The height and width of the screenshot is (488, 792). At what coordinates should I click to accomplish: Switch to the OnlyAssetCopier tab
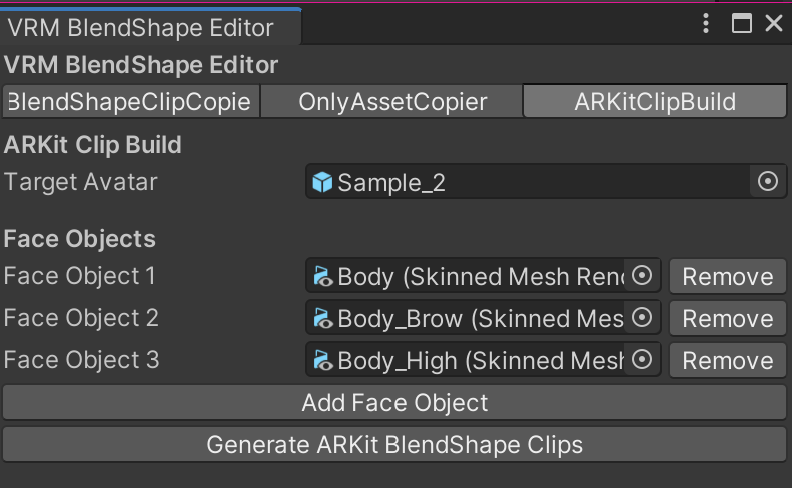(392, 102)
